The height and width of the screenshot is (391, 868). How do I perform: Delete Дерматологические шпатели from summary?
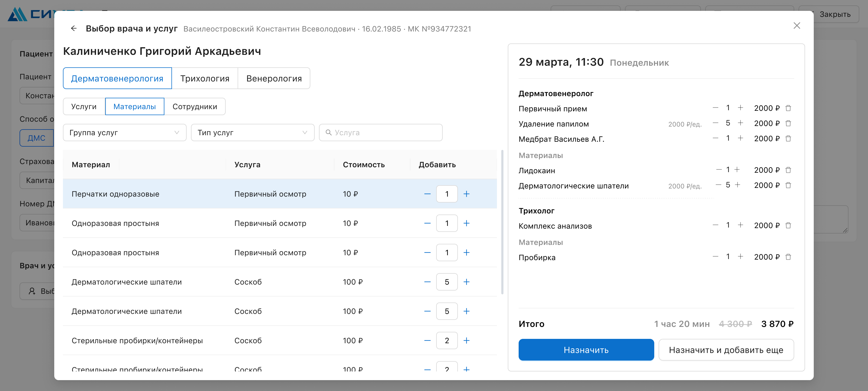(x=788, y=185)
